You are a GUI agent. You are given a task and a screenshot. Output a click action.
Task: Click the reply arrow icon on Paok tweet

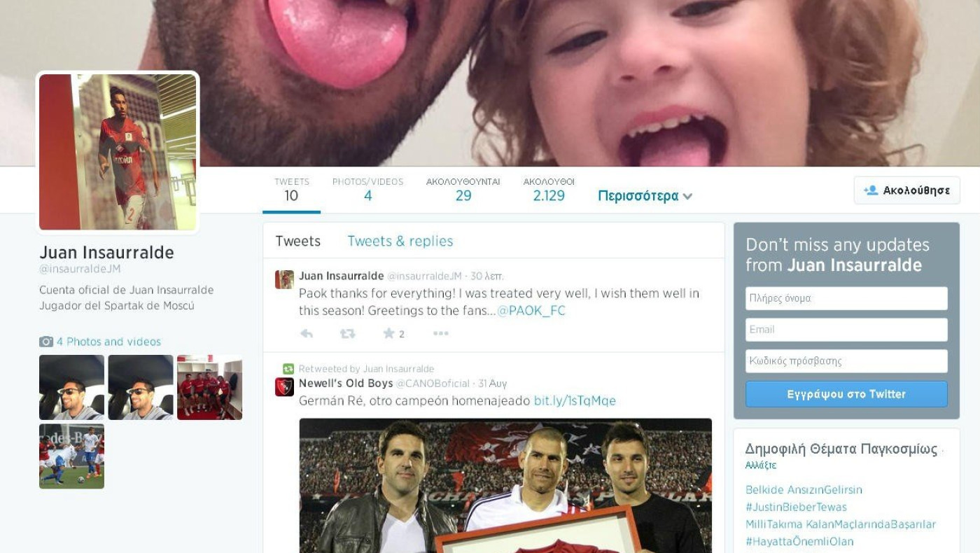[x=306, y=334]
